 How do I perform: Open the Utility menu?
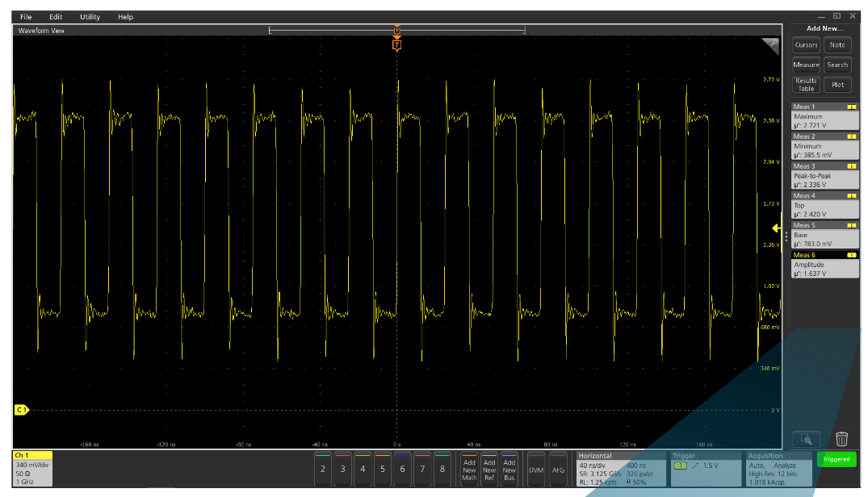point(90,17)
